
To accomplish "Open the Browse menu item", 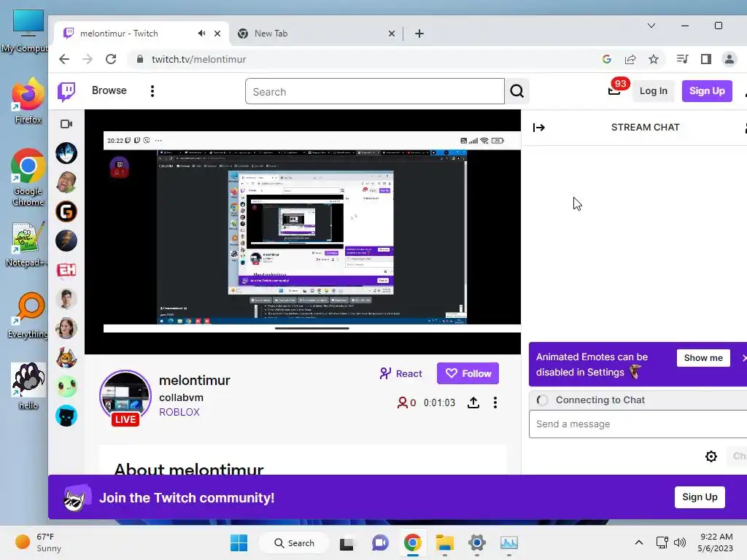I will click(109, 90).
